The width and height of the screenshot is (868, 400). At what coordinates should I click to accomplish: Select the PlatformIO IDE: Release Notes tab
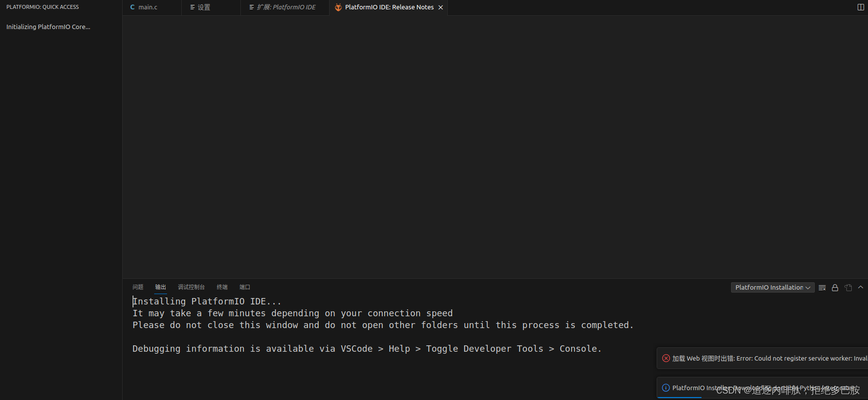388,7
